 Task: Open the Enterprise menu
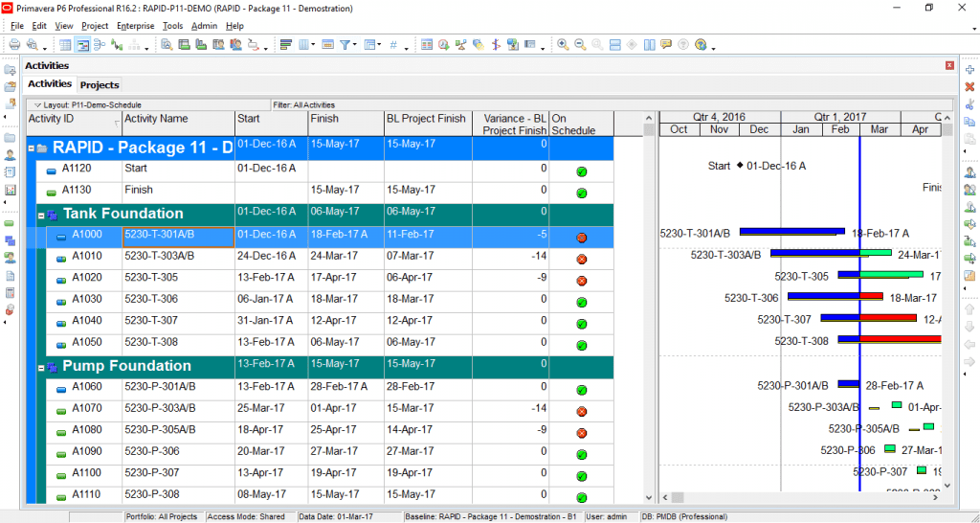coord(136,26)
